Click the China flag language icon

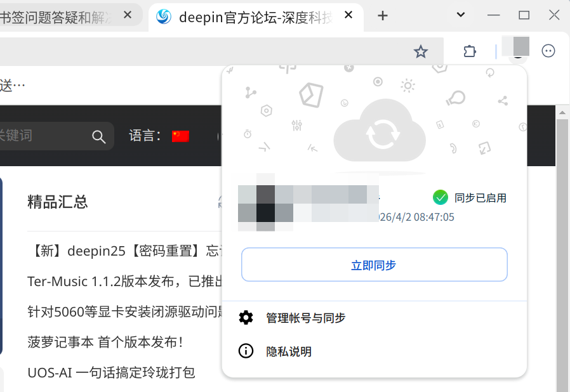click(x=180, y=136)
